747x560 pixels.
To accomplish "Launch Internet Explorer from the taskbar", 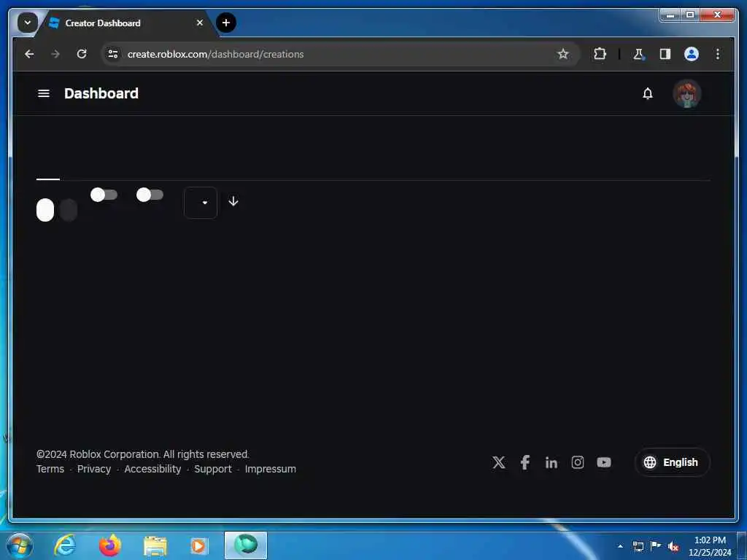I will click(x=65, y=545).
